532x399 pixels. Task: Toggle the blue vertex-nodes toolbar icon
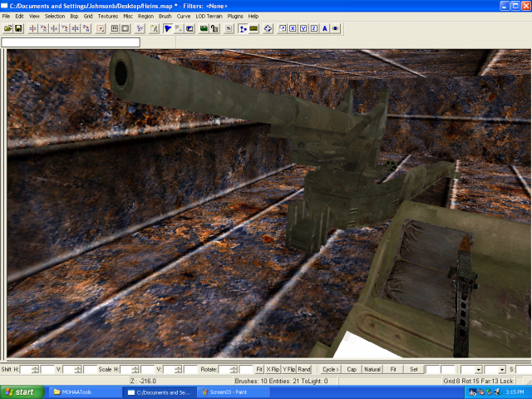click(x=243, y=28)
